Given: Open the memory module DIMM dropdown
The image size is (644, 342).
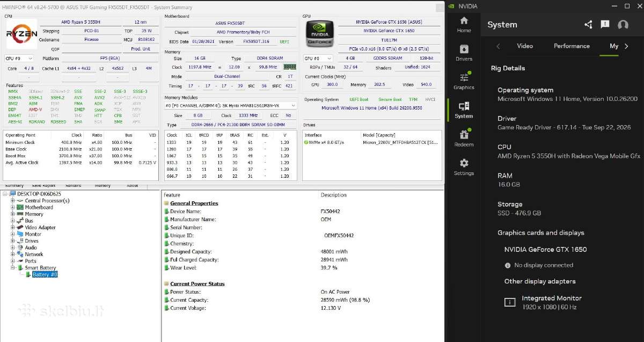Looking at the screenshot, I should coord(231,105).
